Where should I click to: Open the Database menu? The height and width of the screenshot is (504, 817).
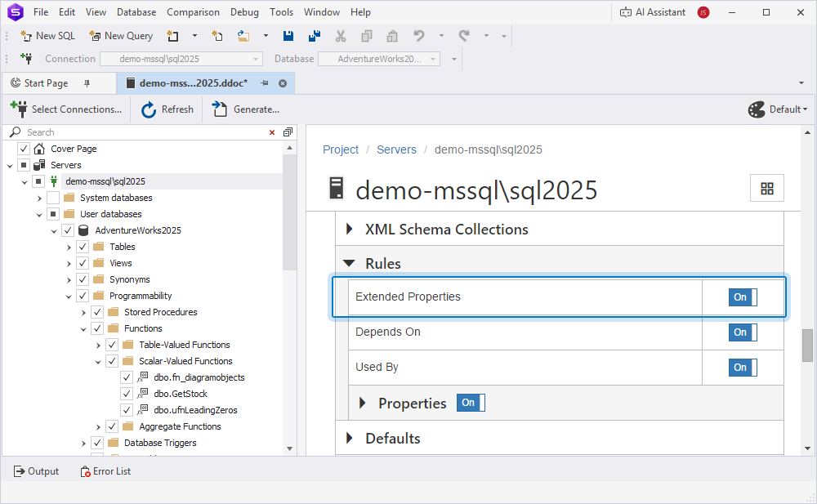tap(136, 12)
